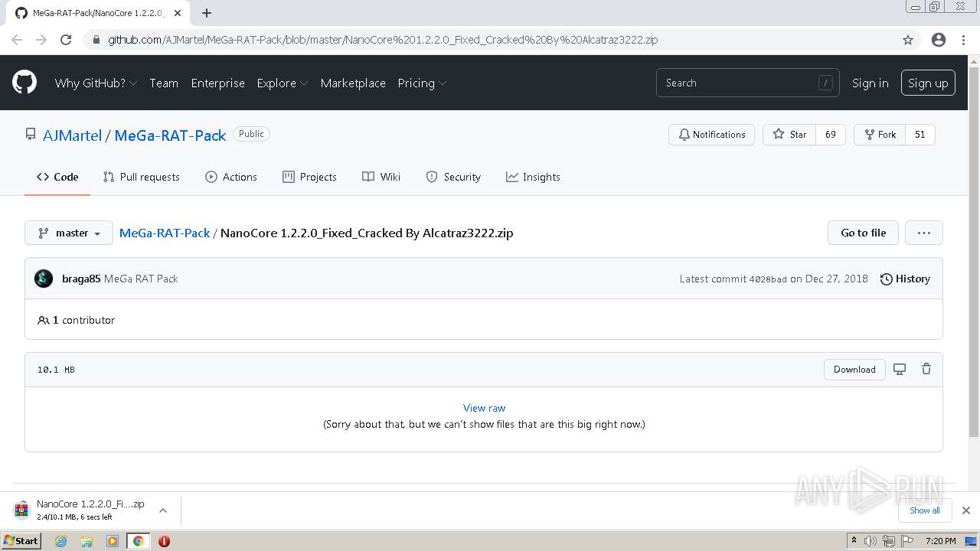This screenshot has height=551, width=980.
Task: Delete this file with trash icon
Action: pos(926,369)
